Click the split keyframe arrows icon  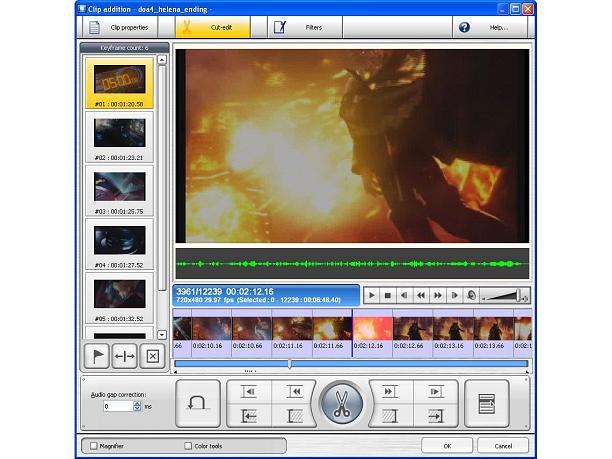tap(125, 356)
